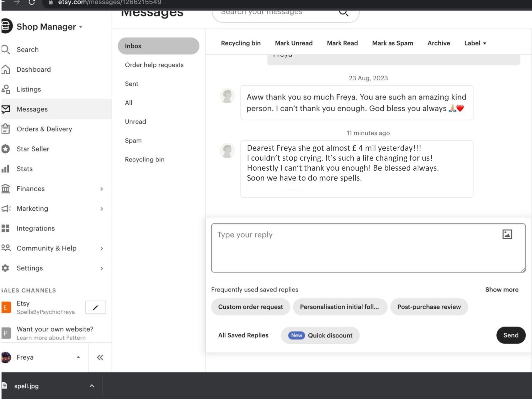Open Order help requests folder
The width and height of the screenshot is (532, 399).
tap(154, 65)
